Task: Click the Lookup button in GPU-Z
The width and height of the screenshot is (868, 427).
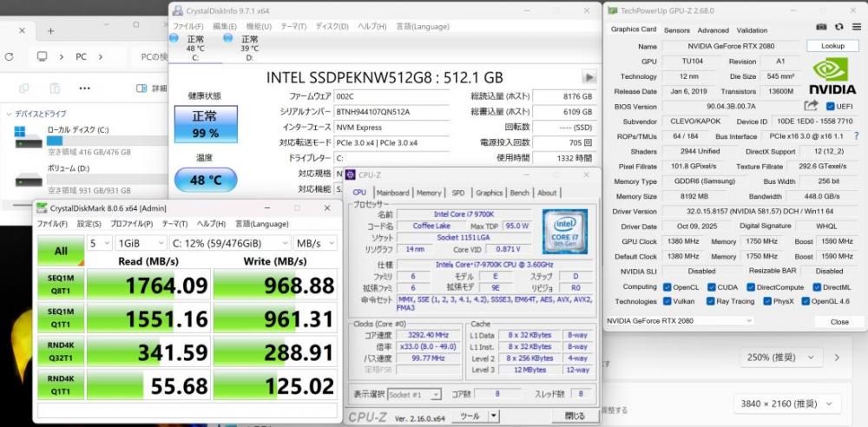Action: coord(832,46)
